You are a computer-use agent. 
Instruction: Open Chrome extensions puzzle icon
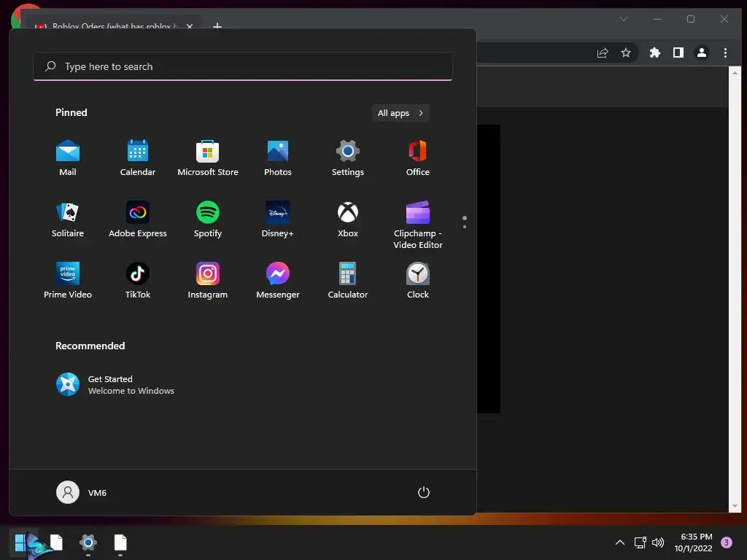[655, 52]
